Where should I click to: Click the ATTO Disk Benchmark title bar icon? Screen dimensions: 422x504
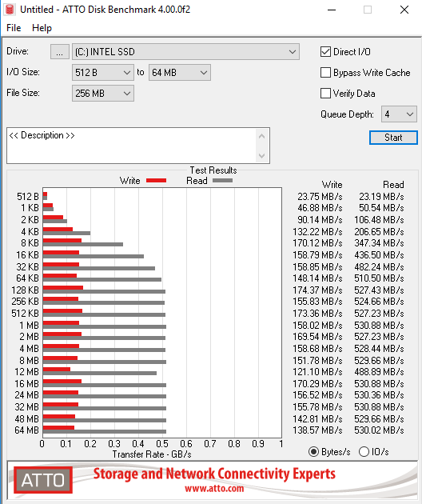pyautogui.click(x=10, y=10)
